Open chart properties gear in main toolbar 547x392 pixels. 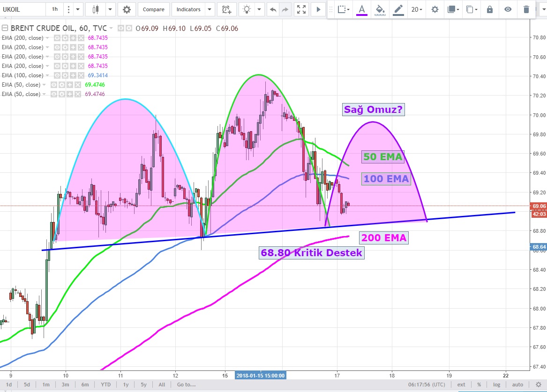(127, 9)
